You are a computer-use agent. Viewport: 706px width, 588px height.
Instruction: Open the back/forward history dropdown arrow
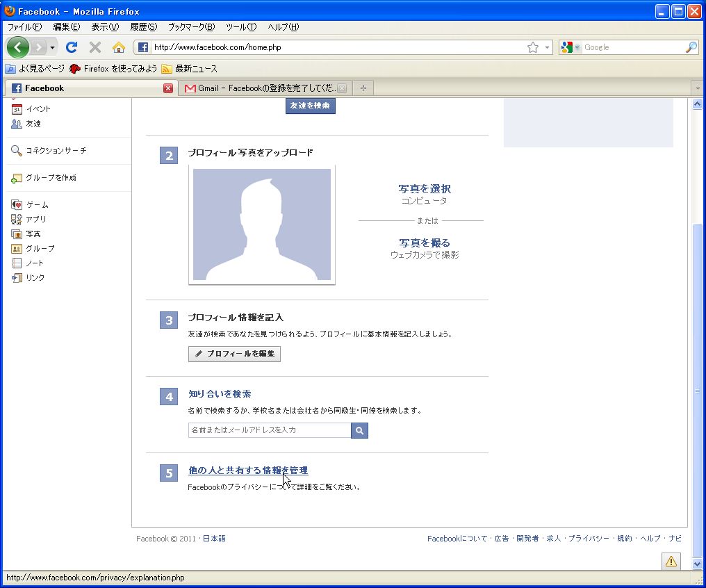tap(53, 47)
